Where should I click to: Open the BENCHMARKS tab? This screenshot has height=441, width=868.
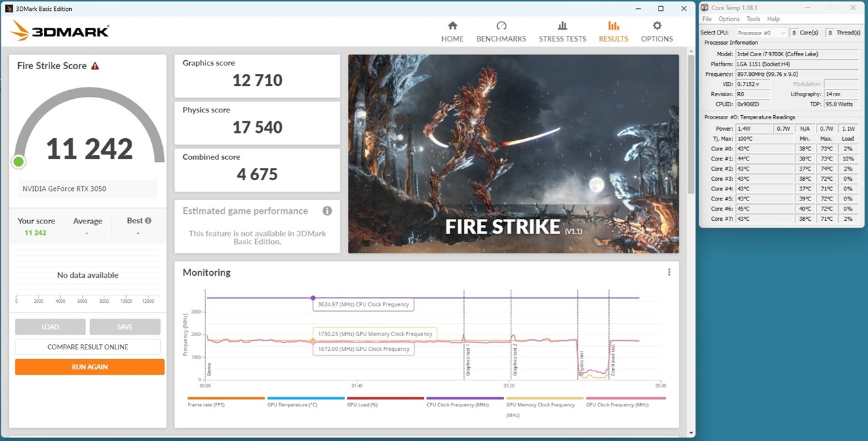(501, 32)
